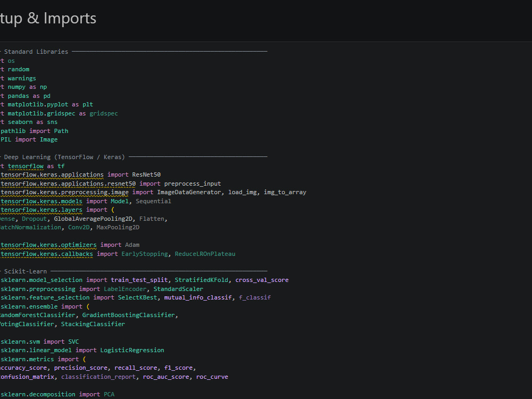532x399 pixels.
Task: Click the 'Imports' heading word
Action: pos(70,18)
